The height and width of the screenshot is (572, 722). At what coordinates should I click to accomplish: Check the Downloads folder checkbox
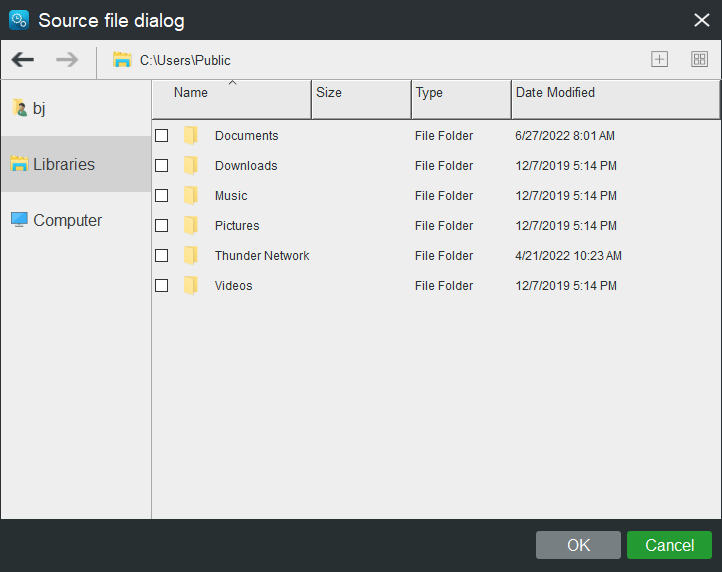tap(162, 165)
